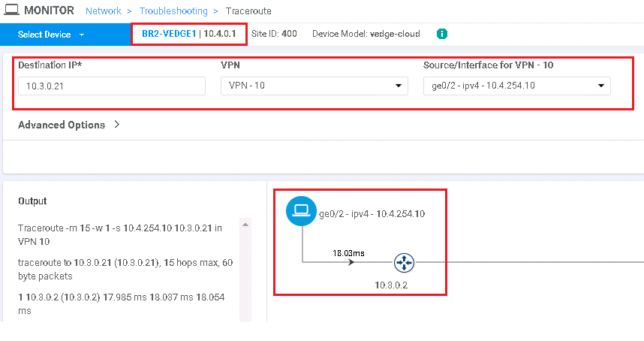Open the VPN - 10 dropdown

pos(314,86)
